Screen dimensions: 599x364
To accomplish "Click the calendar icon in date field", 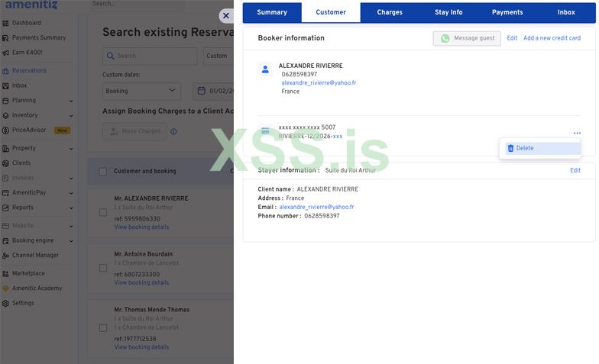I will point(202,91).
